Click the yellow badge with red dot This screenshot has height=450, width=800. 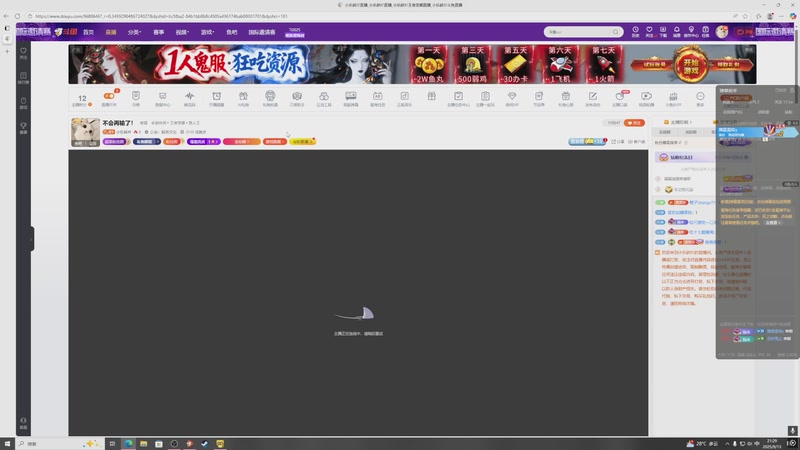(x=303, y=141)
